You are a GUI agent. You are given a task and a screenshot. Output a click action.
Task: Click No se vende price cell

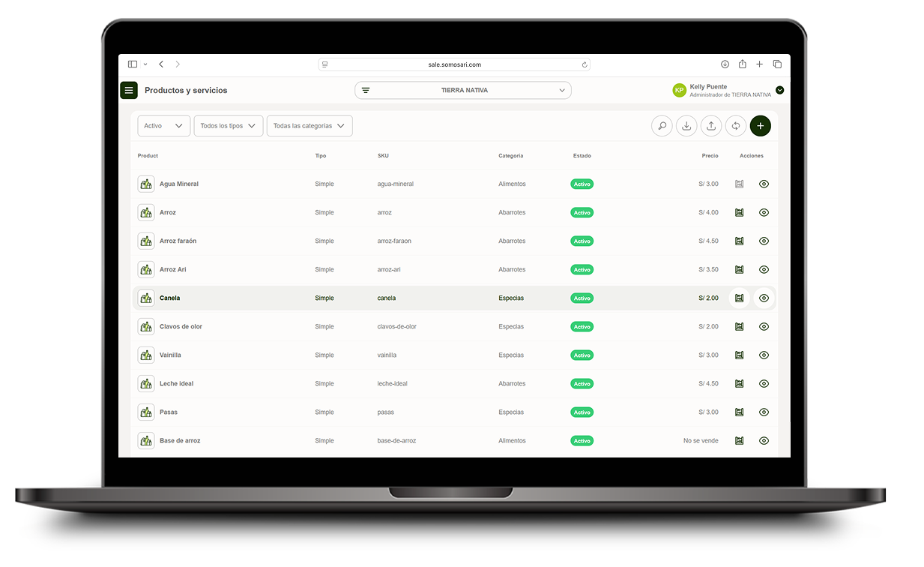pos(701,440)
